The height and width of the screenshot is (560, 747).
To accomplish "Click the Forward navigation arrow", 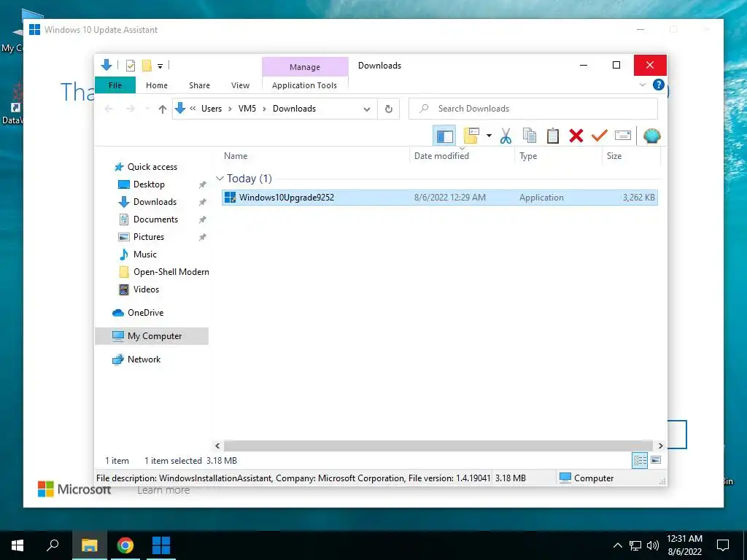I will coord(131,109).
